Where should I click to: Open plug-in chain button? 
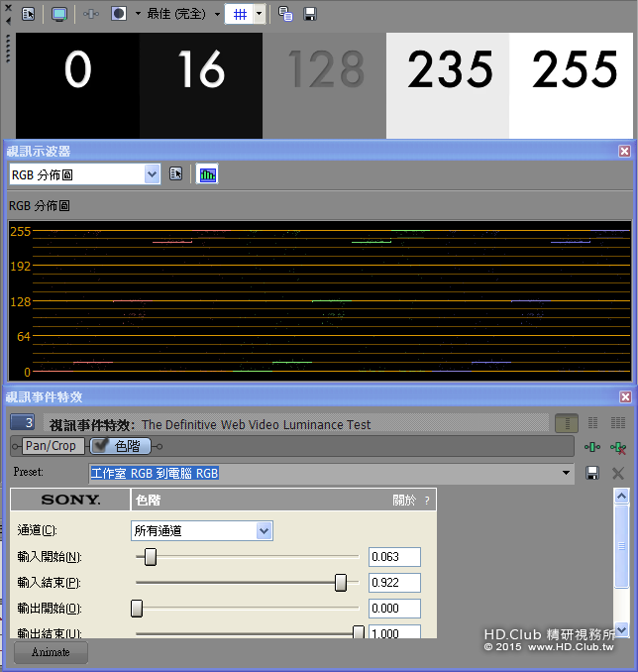click(592, 447)
